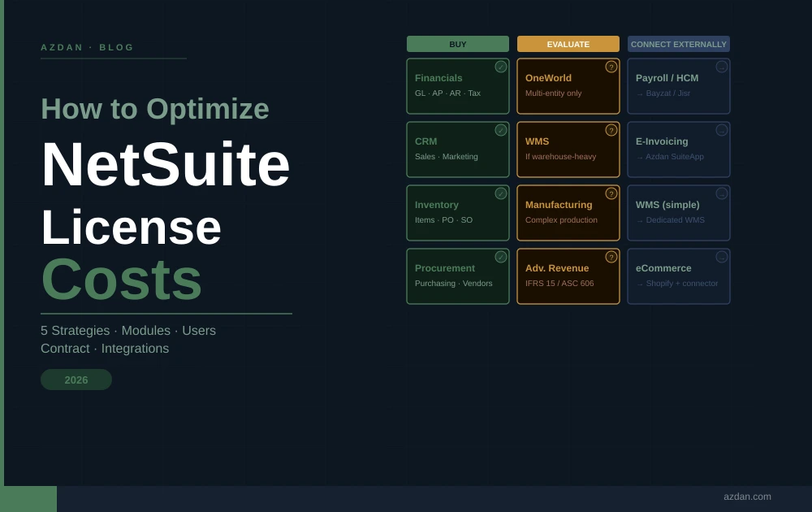Click the Manufacturing card title
The width and height of the screenshot is (812, 512).
tap(559, 205)
